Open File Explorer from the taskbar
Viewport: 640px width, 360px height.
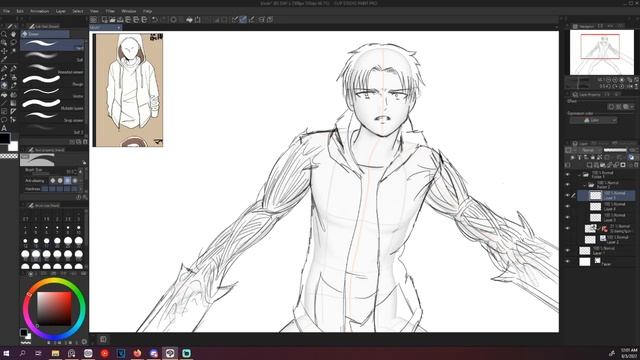55,353
